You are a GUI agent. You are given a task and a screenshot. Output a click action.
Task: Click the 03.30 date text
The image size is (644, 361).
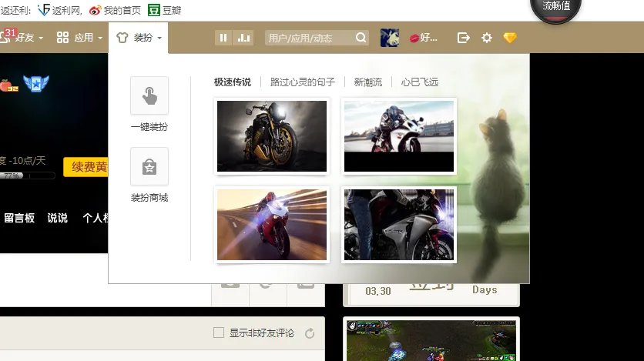[378, 291]
